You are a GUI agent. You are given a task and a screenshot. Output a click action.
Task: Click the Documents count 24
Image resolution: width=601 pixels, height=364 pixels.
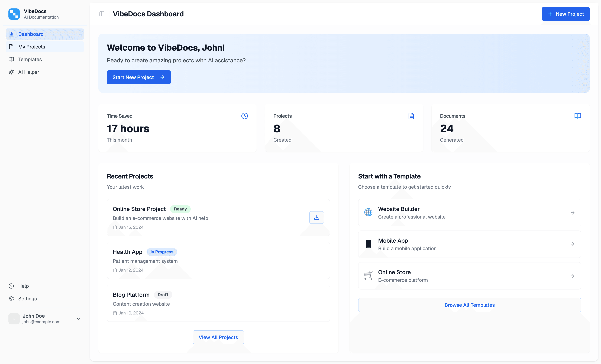coord(447,128)
